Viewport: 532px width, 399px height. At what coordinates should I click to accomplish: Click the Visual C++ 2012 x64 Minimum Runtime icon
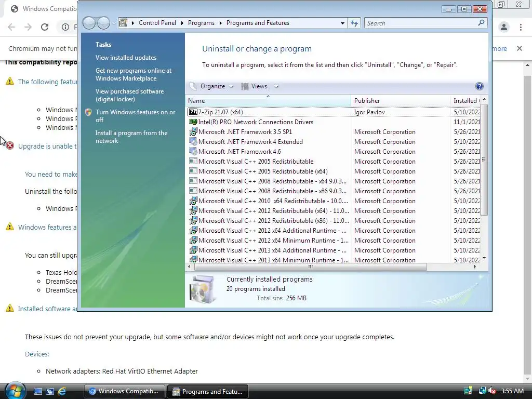193,240
